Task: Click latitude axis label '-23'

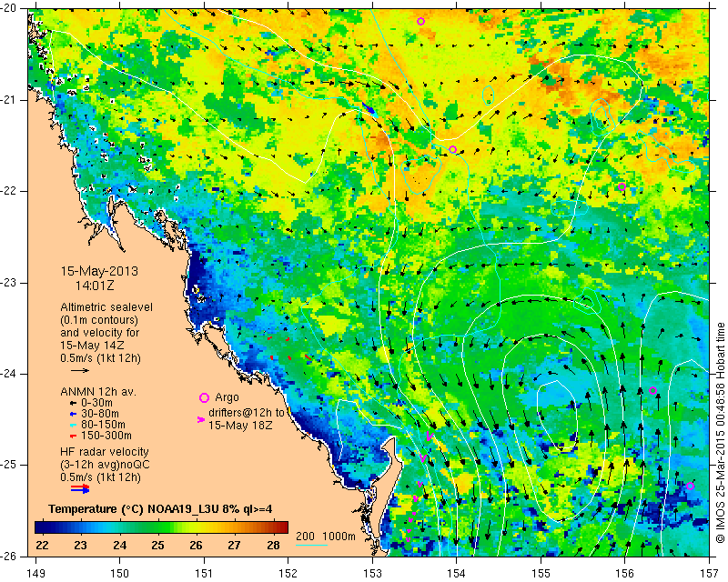Action: tap(8, 283)
